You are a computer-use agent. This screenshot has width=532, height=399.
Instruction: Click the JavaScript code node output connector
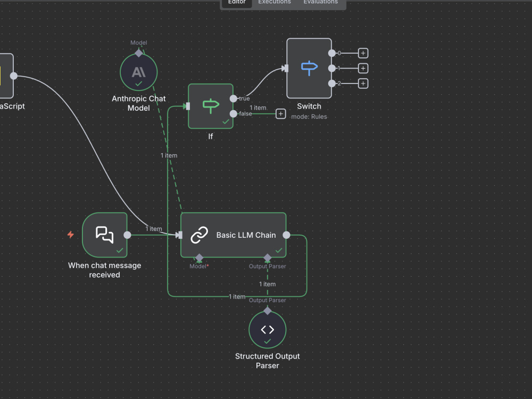[x=14, y=76]
